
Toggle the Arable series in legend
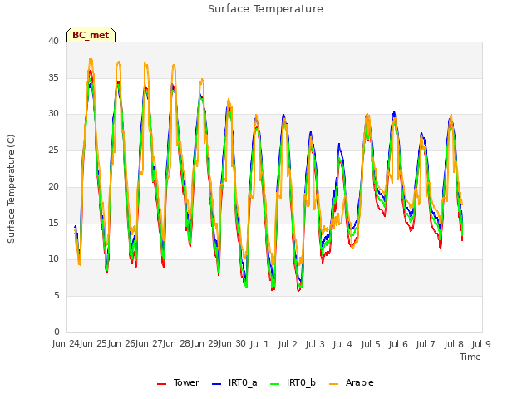[x=351, y=382]
